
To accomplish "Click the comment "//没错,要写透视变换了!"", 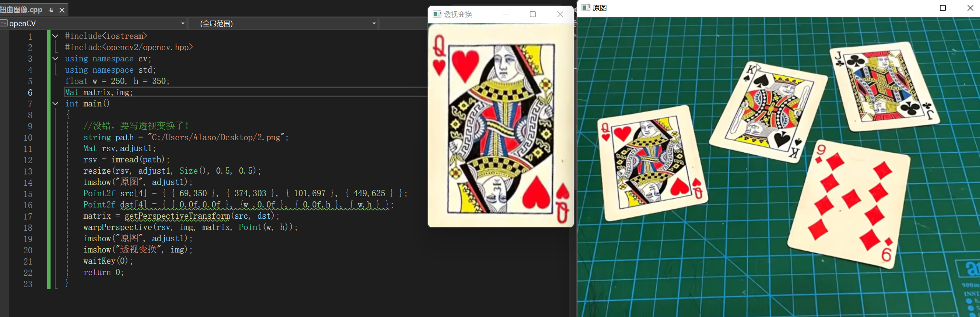I will [x=136, y=126].
